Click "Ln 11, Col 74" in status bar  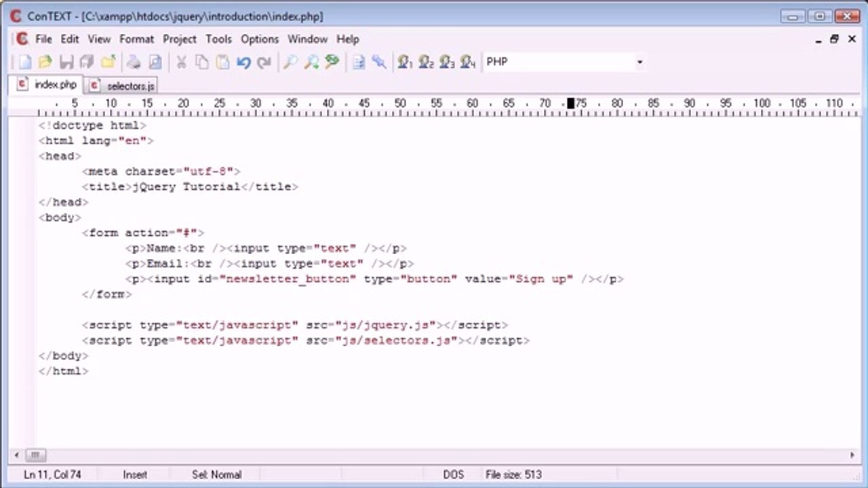(52, 474)
